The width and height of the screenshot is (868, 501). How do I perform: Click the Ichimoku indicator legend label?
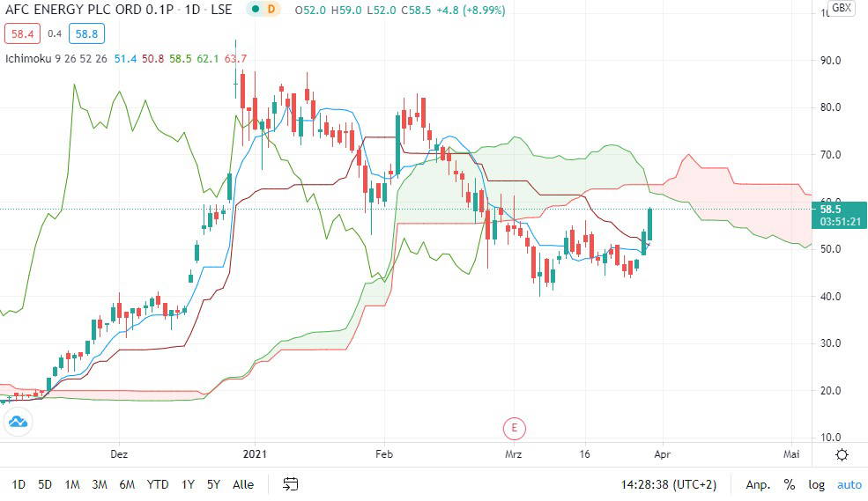56,59
